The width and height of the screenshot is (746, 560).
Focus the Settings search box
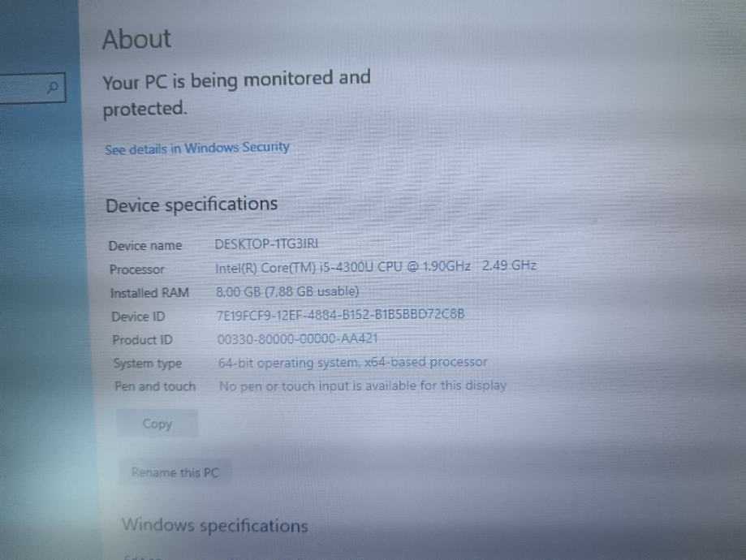point(32,88)
